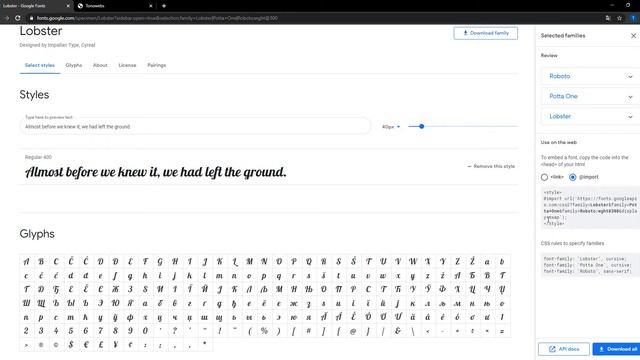640x360 pixels.
Task: Click the CSS font-family rules code block
Action: (590, 265)
